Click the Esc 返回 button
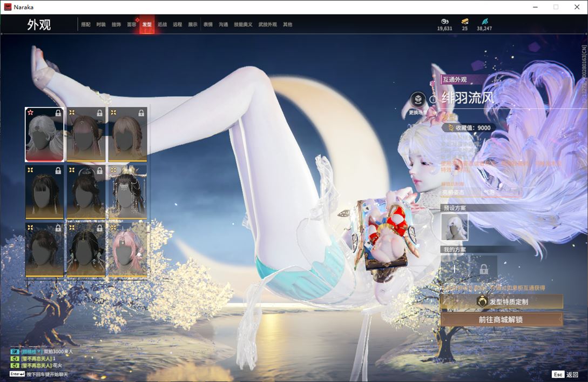Viewport: 588px width, 382px height. tap(565, 374)
